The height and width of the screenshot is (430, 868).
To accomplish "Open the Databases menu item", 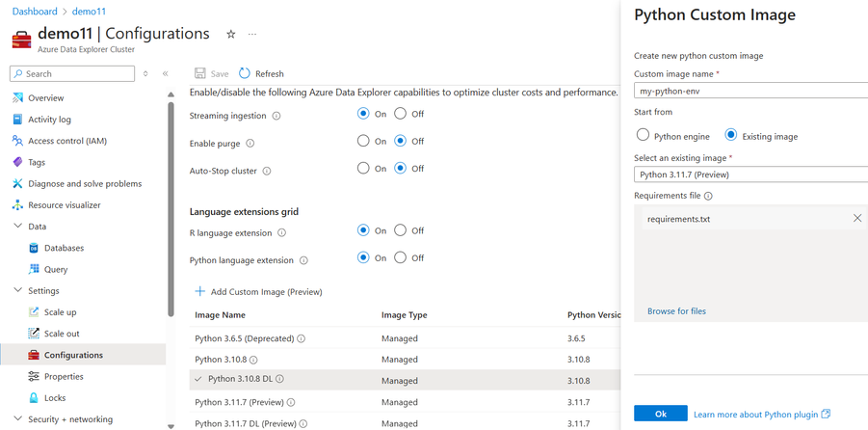I will 64,248.
